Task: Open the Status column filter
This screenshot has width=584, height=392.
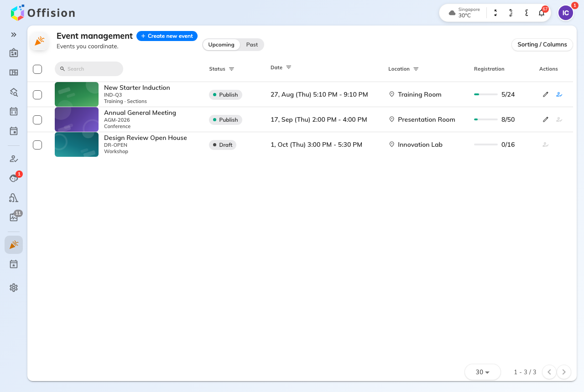Action: pyautogui.click(x=232, y=69)
